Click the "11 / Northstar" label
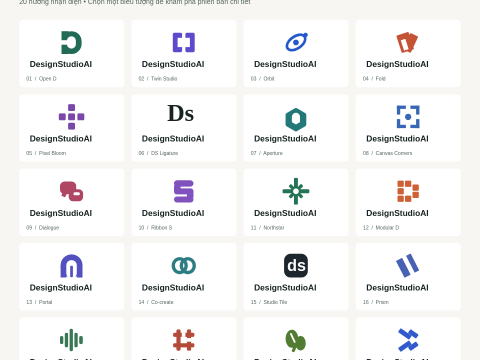Screen dimensions: 480x360 point(268,228)
